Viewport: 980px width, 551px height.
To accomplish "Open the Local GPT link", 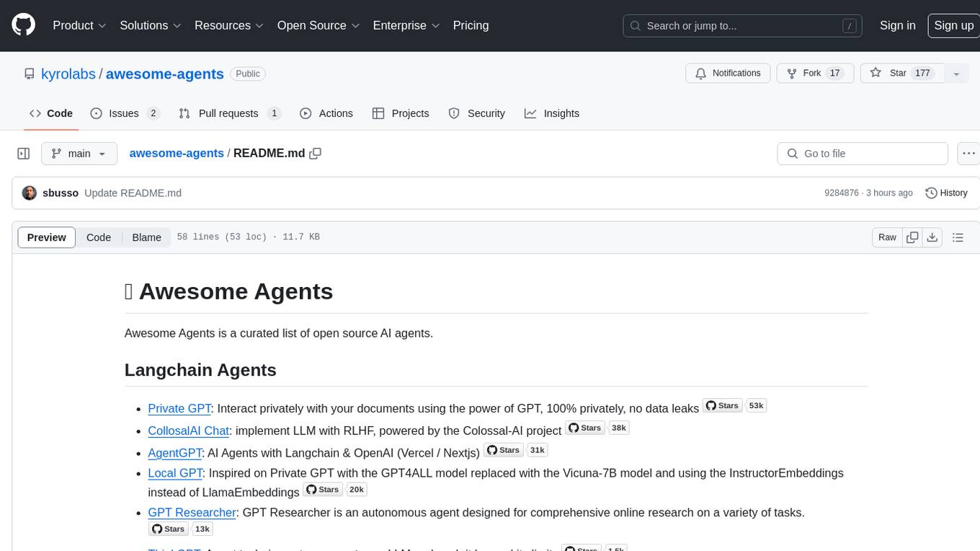I will coord(175,473).
